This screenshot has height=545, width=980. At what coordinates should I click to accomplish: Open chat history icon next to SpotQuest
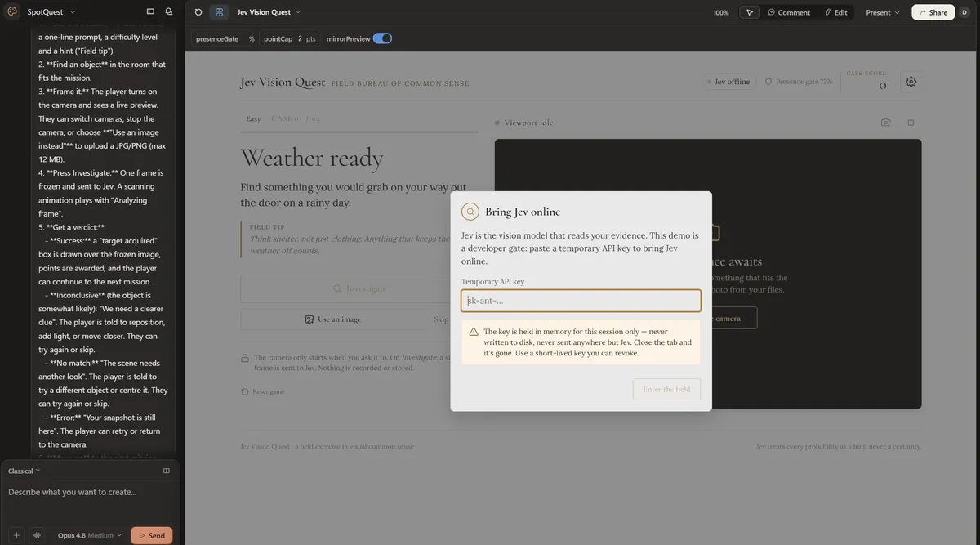pos(169,12)
